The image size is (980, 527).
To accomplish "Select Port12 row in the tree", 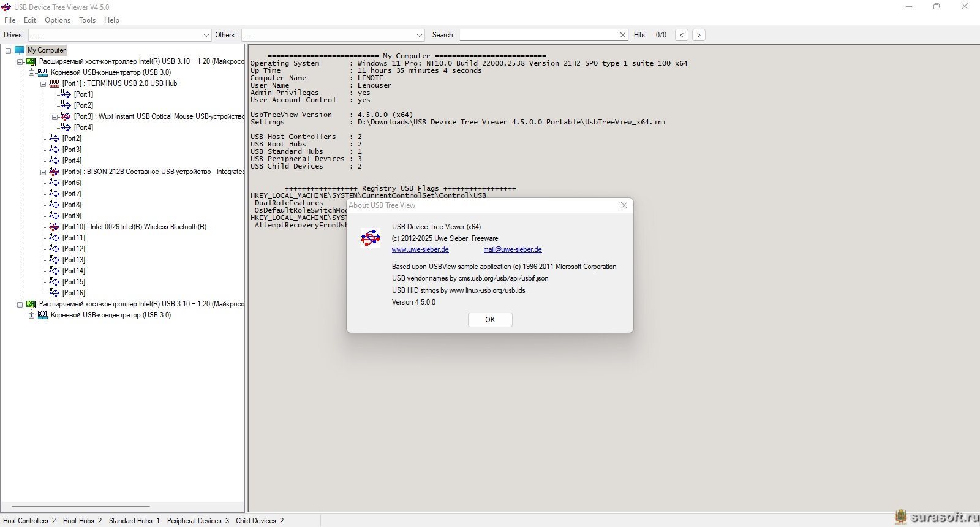I will pos(73,249).
